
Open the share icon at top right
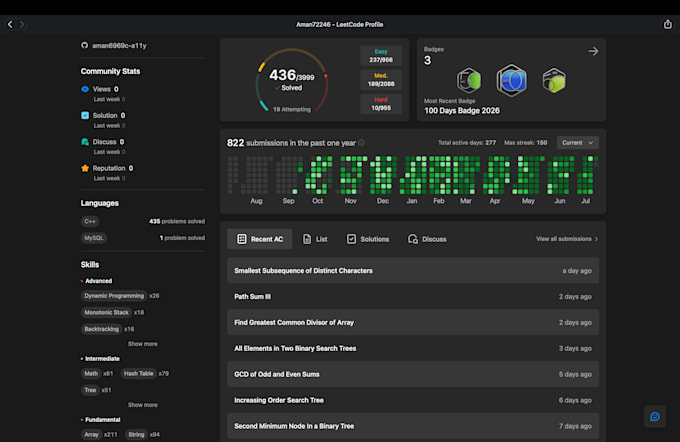click(x=668, y=24)
